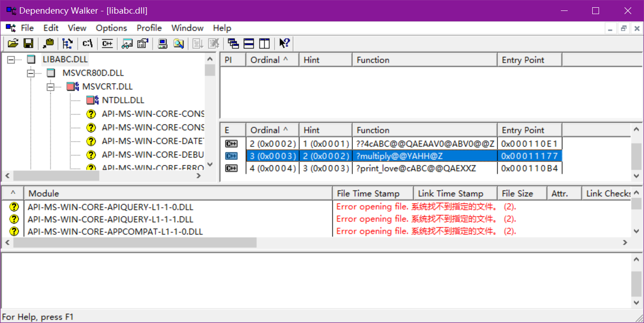Viewport: 644px width, 323px height.
Task: Click the Cascade Windows toolbar icon
Action: (233, 43)
